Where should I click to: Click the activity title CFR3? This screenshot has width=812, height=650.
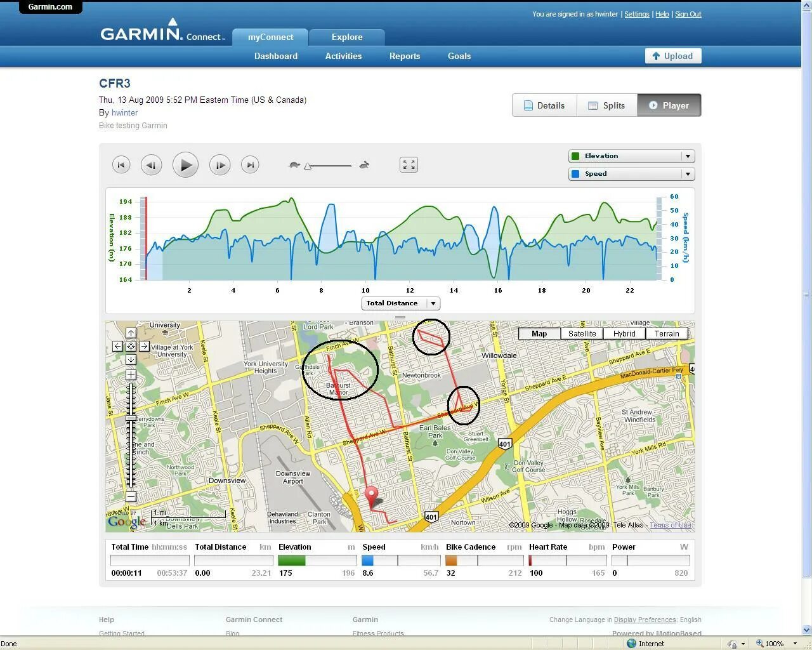click(115, 83)
